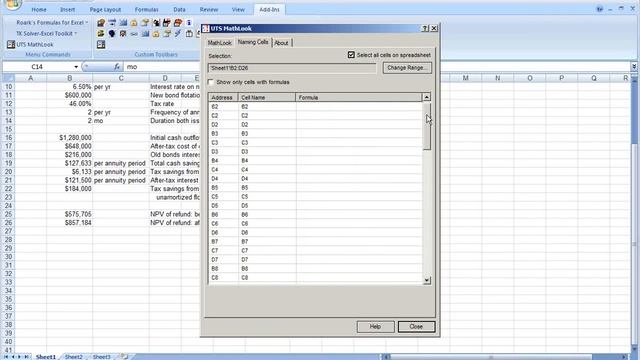This screenshot has width=640, height=360.
Task: Switch to the About dialog tab
Action: tap(281, 43)
